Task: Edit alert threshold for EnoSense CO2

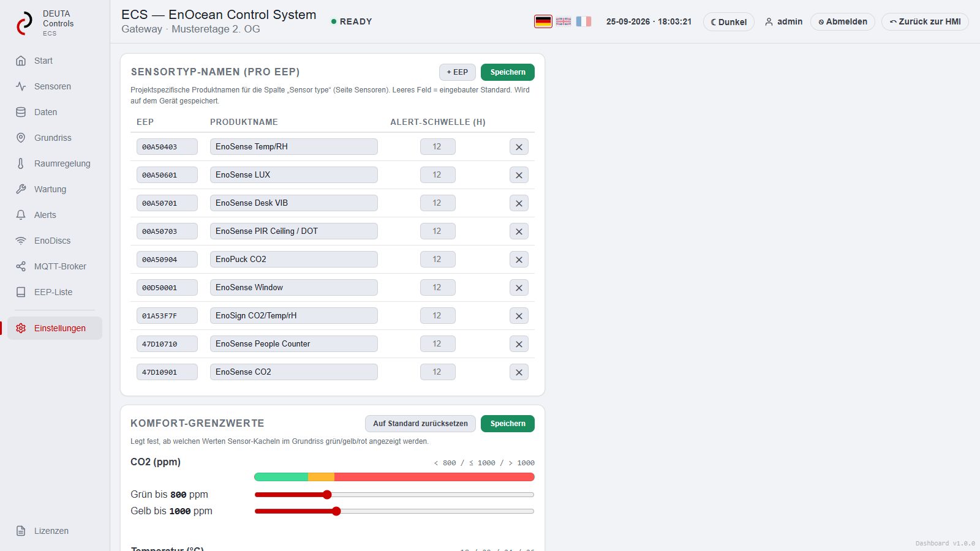Action: [438, 372]
